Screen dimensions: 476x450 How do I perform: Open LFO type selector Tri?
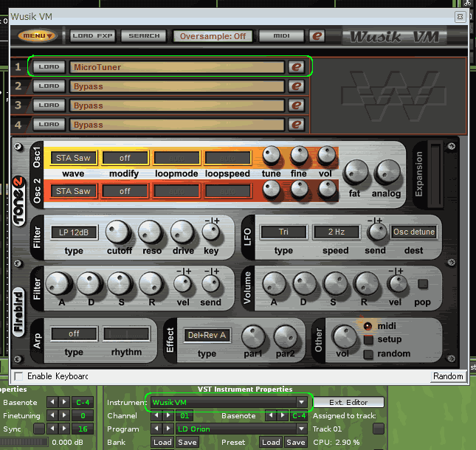pyautogui.click(x=283, y=232)
